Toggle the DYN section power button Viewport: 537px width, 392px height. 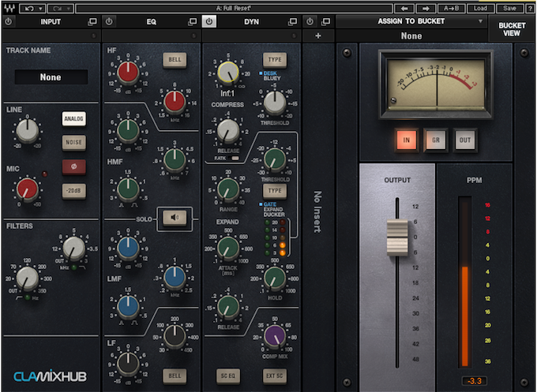click(209, 21)
